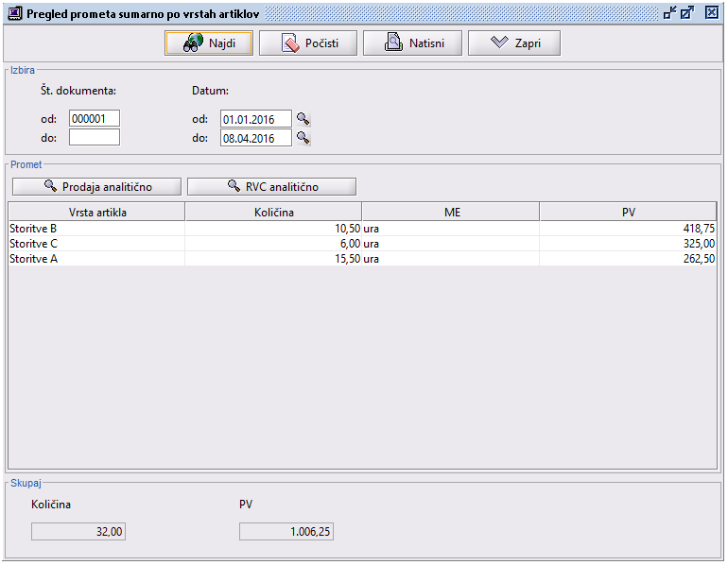Sort by Količina column header
Screen dimensions: 728x565
click(x=273, y=212)
